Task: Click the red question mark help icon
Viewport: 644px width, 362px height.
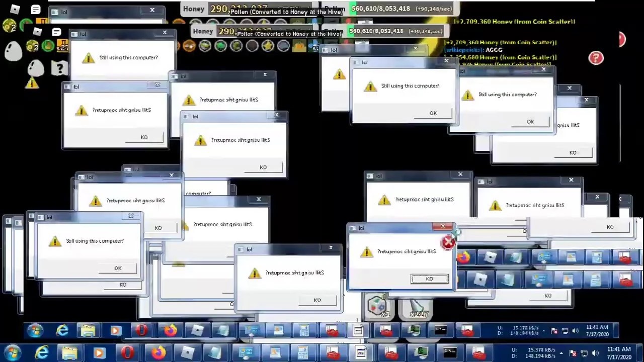Action: (596, 58)
